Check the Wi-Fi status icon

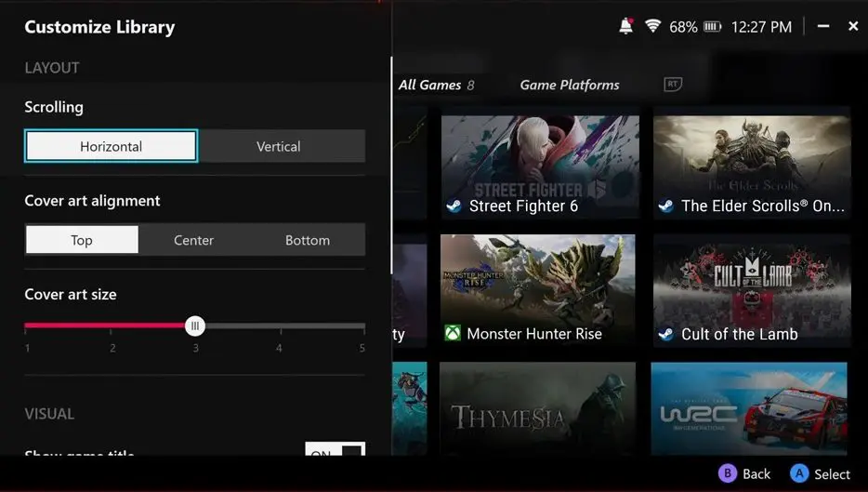coord(652,25)
